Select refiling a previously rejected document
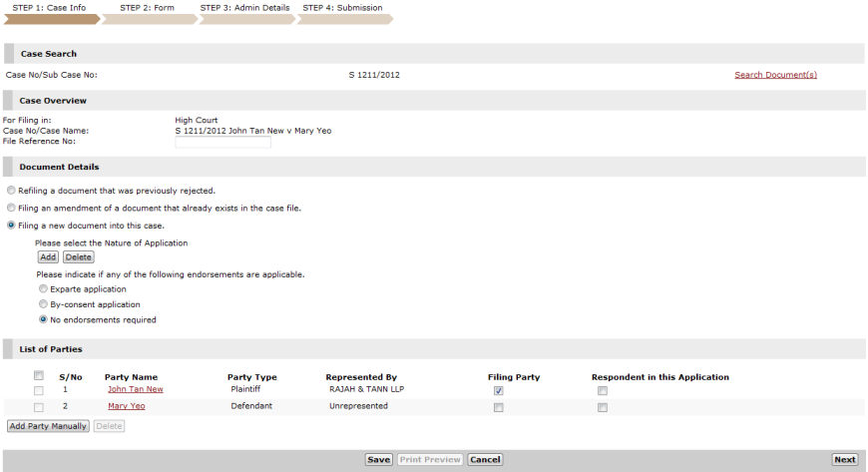The image size is (868, 472). [11, 191]
